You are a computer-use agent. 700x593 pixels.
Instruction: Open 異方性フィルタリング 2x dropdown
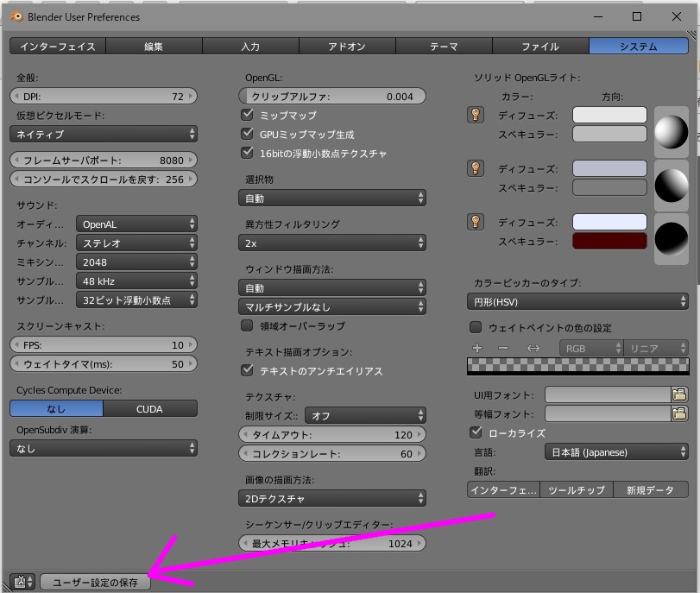[332, 243]
